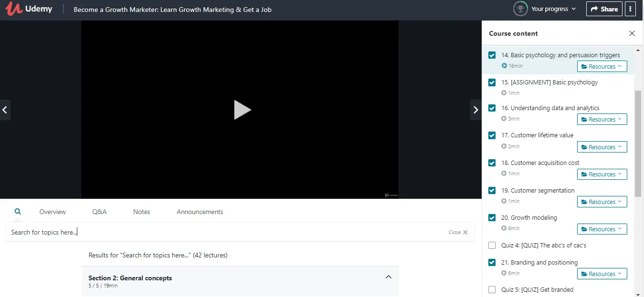
Task: Toggle lecture 17 Customer lifetime value checkbox
Action: pyautogui.click(x=492, y=135)
